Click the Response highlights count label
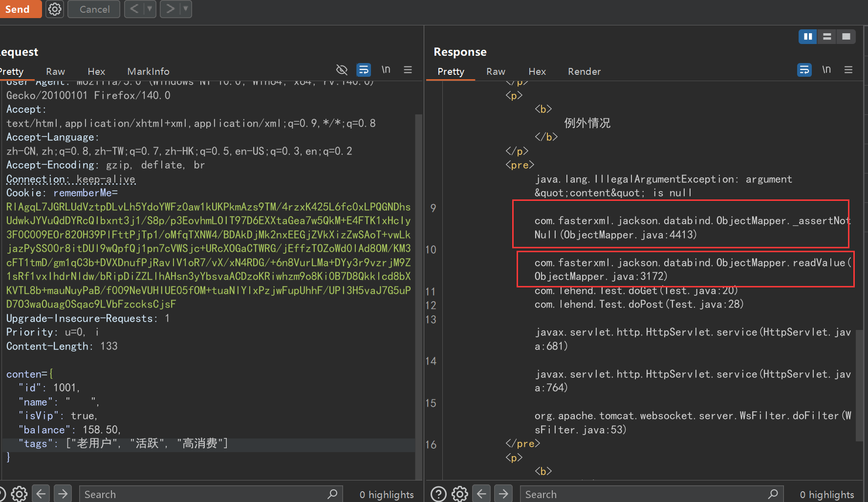 pyautogui.click(x=827, y=495)
